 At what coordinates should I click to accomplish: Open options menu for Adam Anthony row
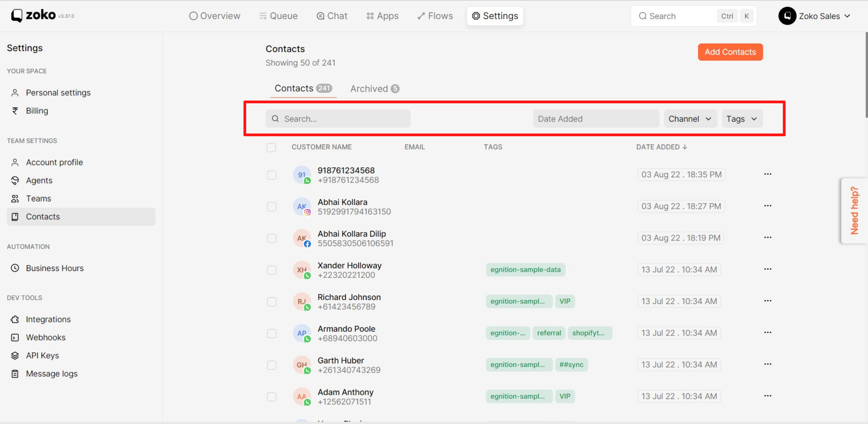tap(768, 396)
